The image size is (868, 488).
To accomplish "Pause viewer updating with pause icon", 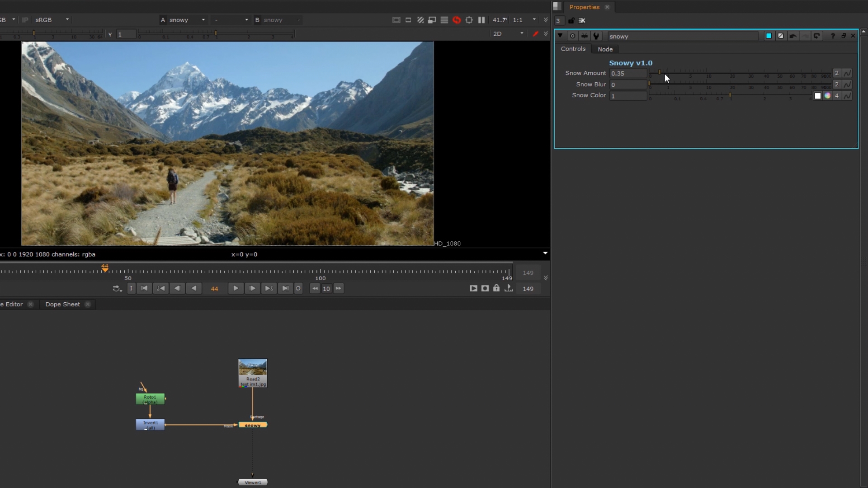I will point(481,20).
